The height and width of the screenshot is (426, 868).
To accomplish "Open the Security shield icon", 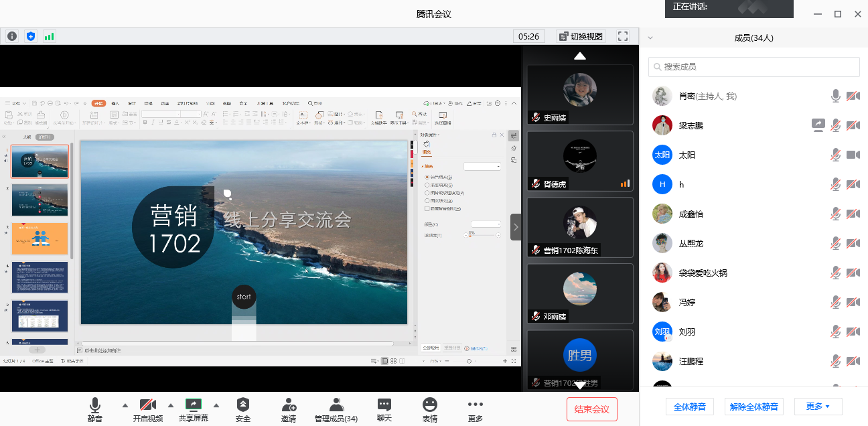I will 243,405.
